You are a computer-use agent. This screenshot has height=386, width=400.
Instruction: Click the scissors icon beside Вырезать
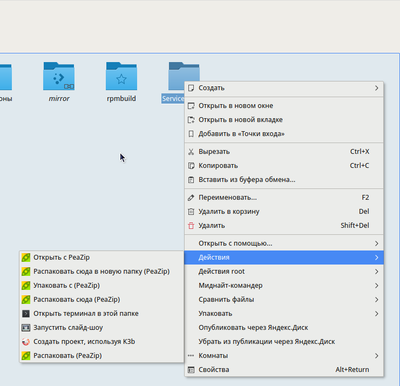tap(191, 152)
